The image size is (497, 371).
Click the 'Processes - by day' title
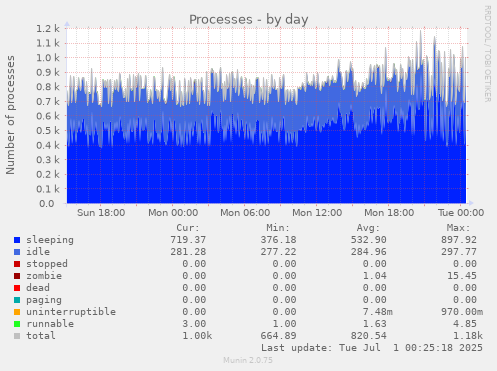click(249, 20)
